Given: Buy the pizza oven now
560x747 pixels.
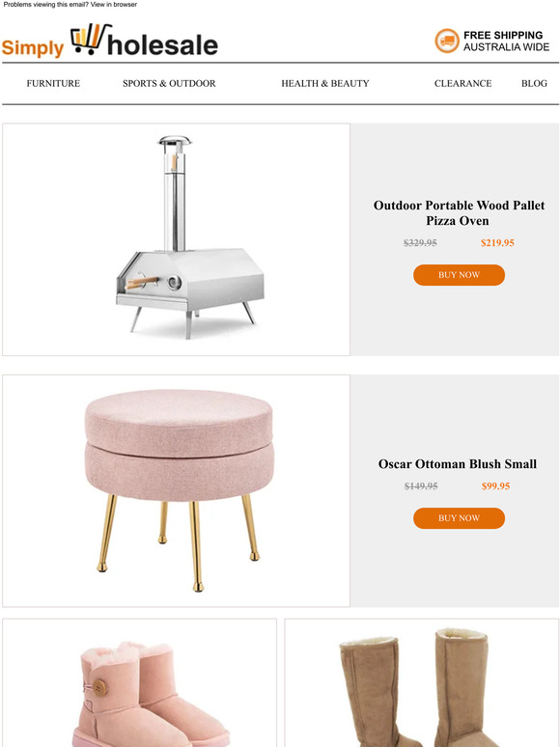Looking at the screenshot, I should 459,275.
